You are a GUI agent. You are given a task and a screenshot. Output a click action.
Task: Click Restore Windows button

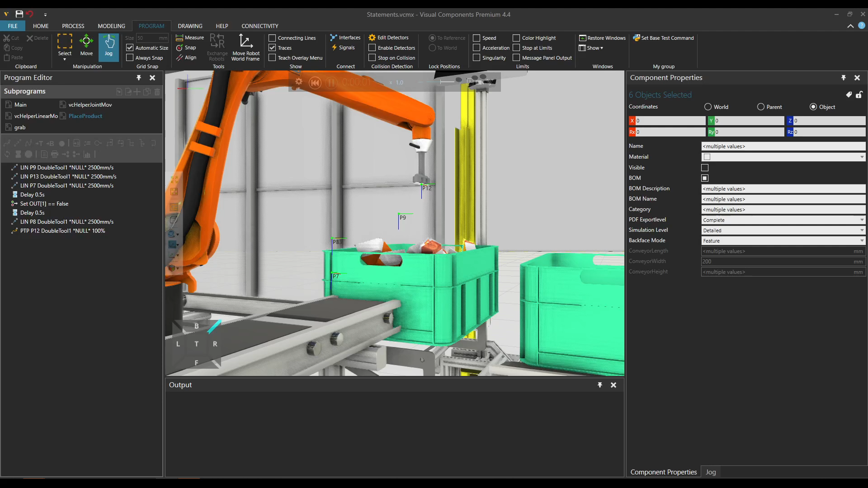point(602,38)
